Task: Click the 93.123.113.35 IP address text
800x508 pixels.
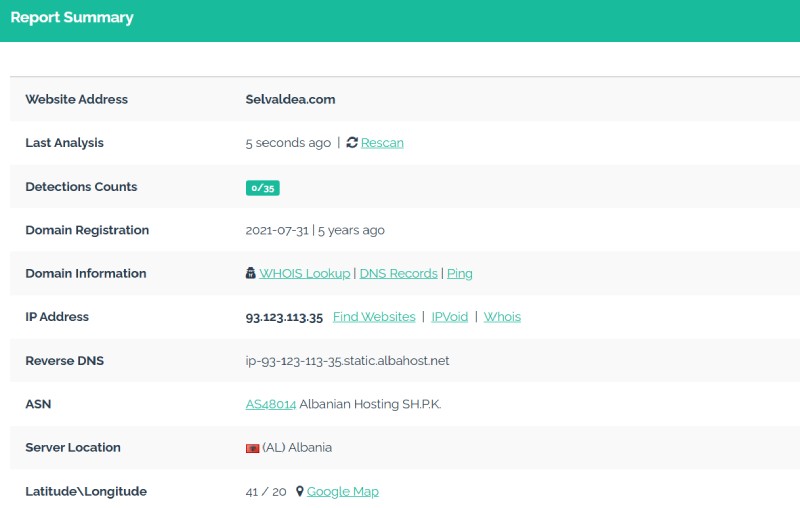Action: pos(284,317)
